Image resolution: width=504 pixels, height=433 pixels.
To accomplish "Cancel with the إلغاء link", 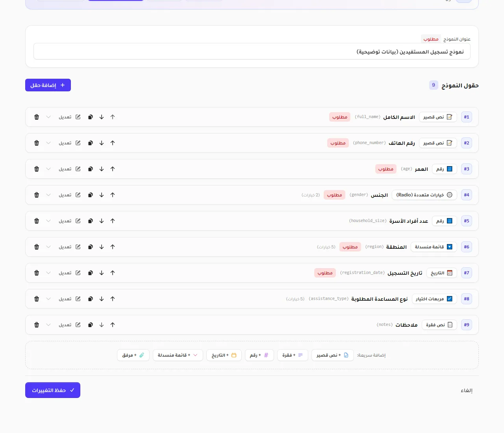I will [x=467, y=390].
